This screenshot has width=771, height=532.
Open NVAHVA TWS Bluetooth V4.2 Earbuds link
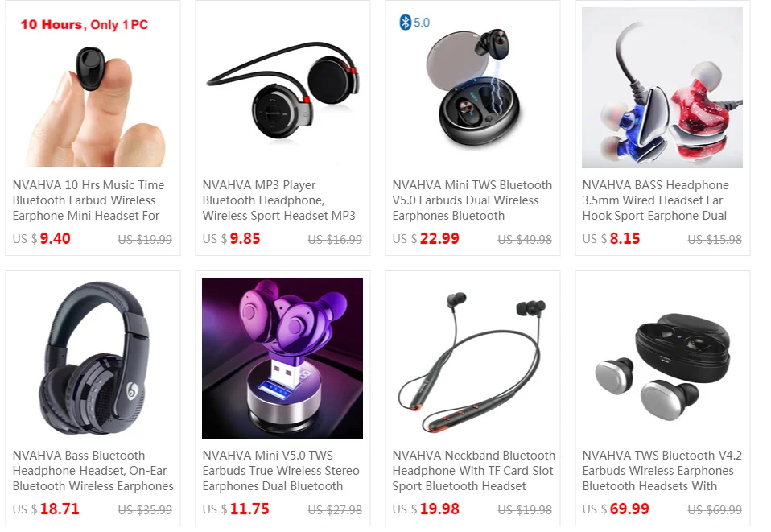(662, 471)
